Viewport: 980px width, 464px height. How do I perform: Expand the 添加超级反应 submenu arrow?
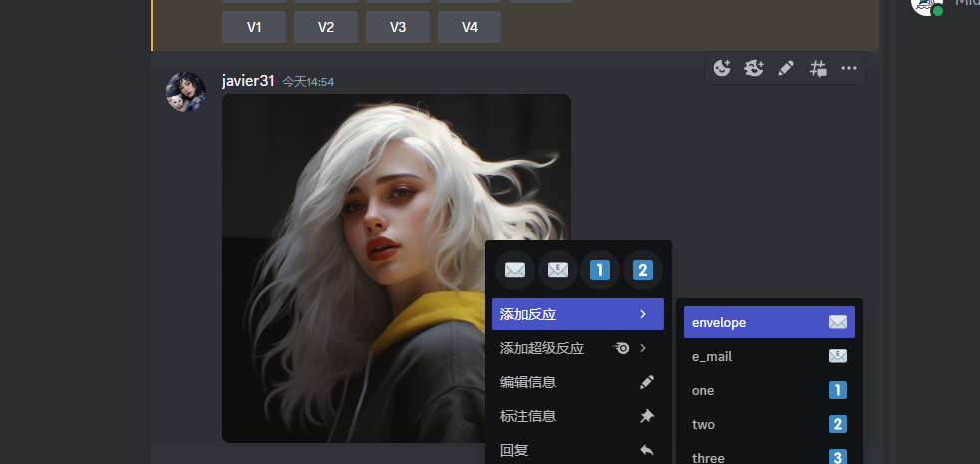coord(643,348)
